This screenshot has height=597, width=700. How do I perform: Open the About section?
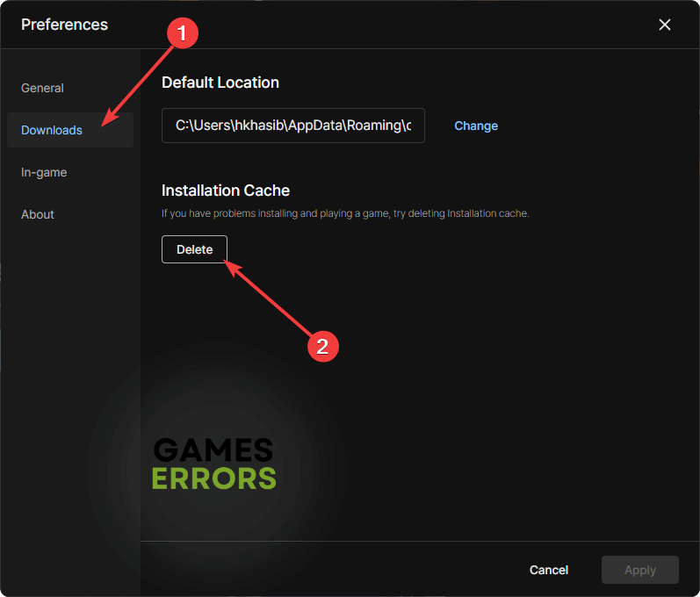[x=38, y=214]
